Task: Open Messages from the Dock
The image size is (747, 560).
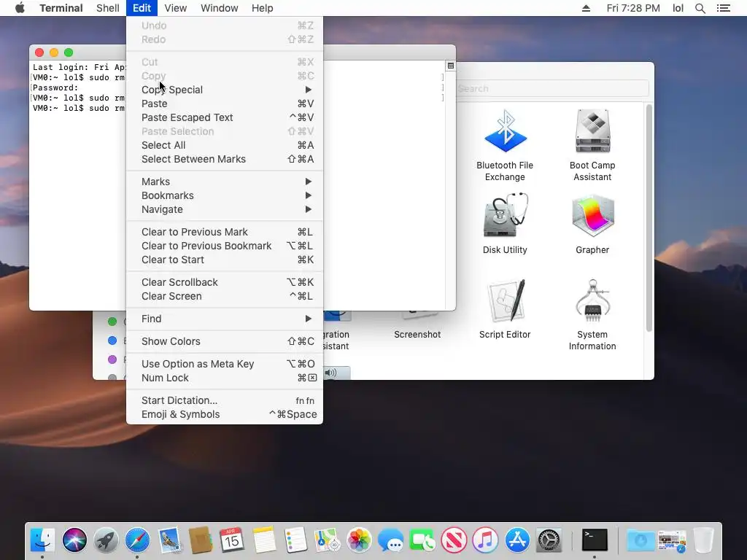Action: point(390,540)
